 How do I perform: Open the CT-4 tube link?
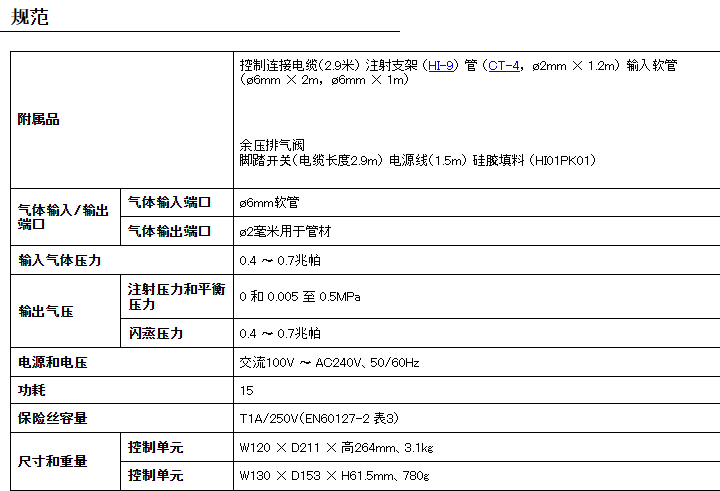(504, 65)
